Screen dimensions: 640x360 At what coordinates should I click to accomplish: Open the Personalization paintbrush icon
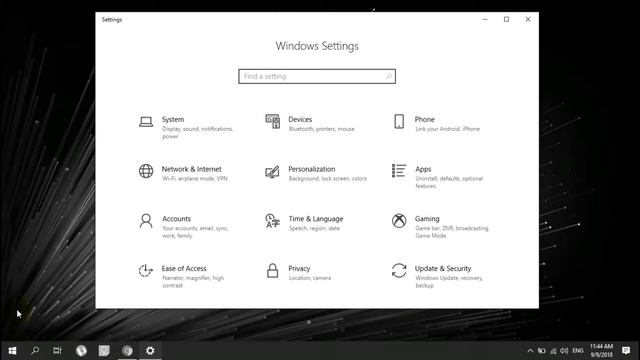pos(272,172)
